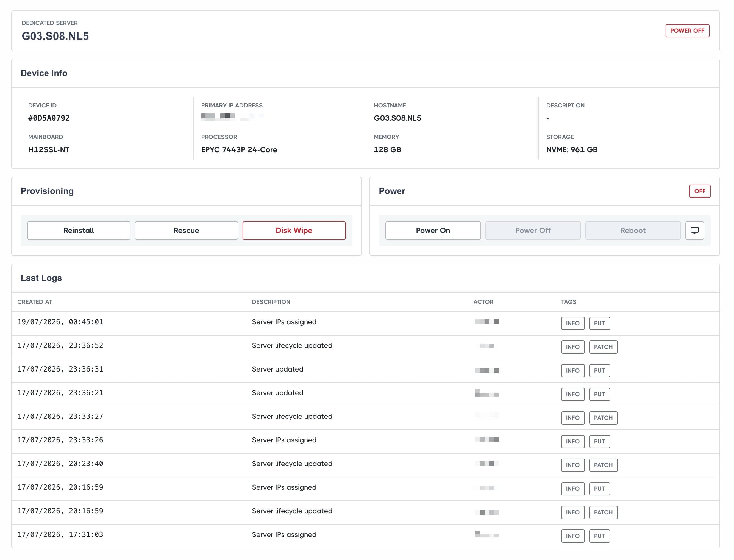Image resolution: width=734 pixels, height=560 pixels.
Task: Click the Reinstall button
Action: 79,230
